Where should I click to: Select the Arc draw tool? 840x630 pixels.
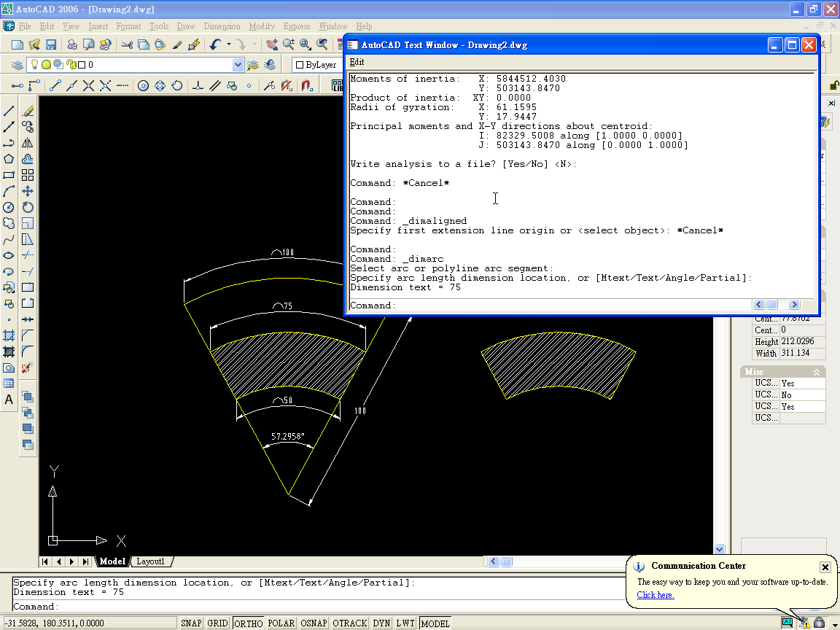[9, 191]
